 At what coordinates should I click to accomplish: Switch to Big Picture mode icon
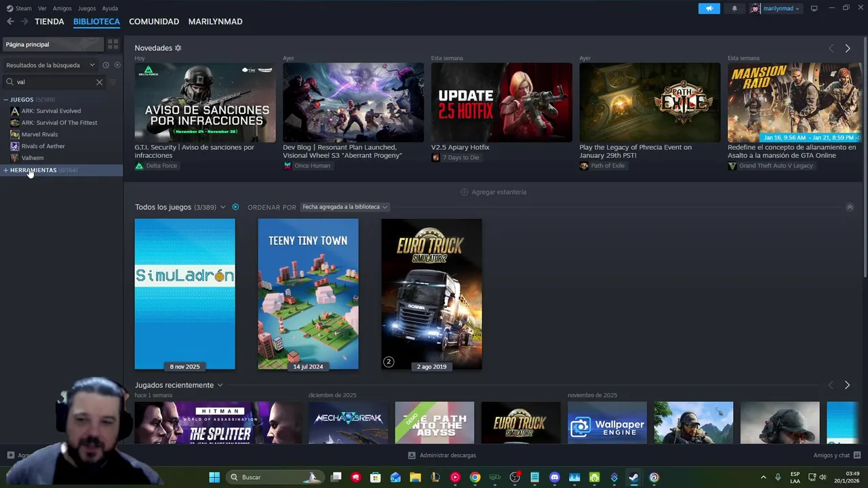point(814,8)
